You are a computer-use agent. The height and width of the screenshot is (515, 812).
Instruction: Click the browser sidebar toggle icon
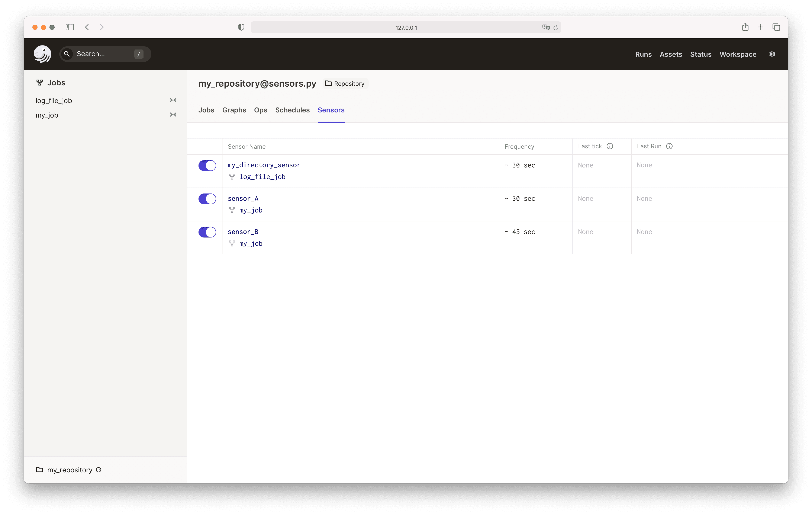[x=70, y=27]
